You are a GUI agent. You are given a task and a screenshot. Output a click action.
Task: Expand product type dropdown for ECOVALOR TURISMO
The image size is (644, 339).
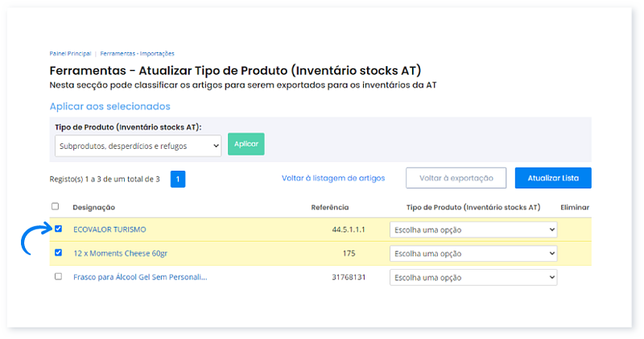[473, 229]
